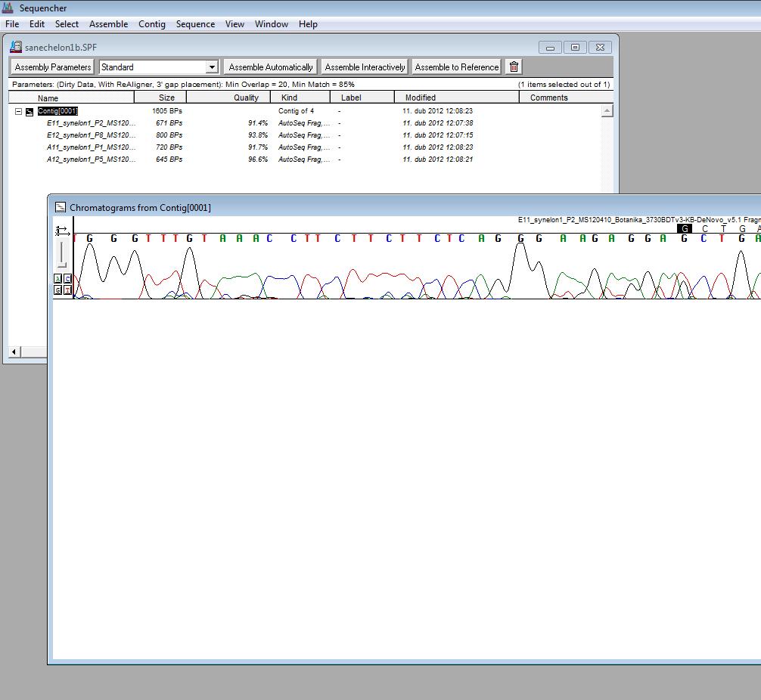
Task: Click the 96.6% quality value
Action: click(x=258, y=160)
